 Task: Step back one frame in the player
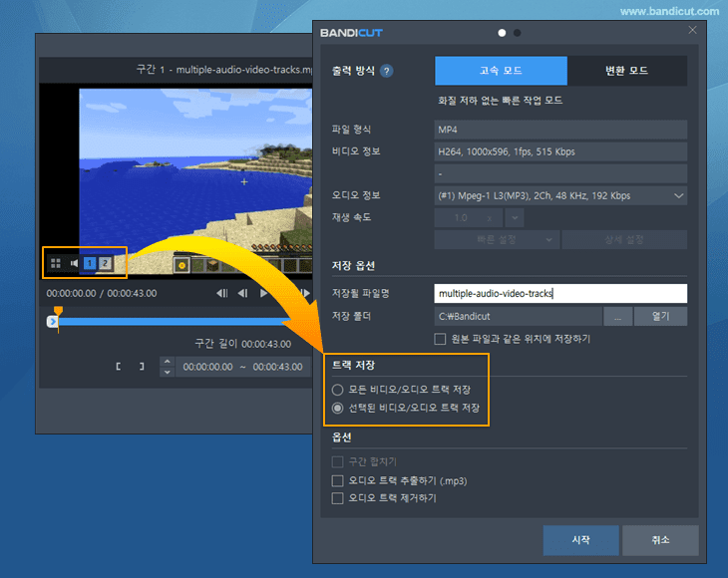click(242, 293)
